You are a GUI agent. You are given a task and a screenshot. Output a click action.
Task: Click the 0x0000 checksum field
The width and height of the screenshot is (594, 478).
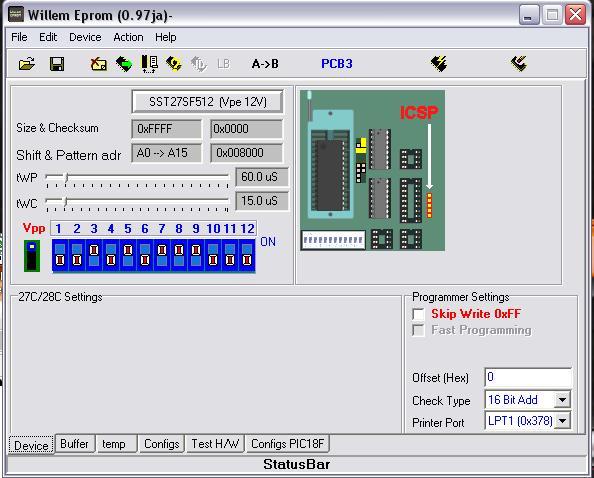(x=246, y=129)
